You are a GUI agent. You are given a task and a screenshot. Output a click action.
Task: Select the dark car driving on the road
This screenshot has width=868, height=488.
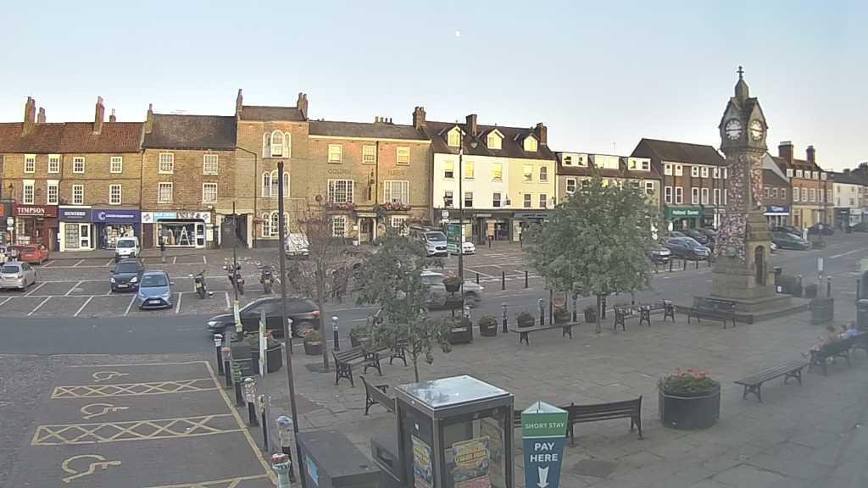tap(264, 317)
